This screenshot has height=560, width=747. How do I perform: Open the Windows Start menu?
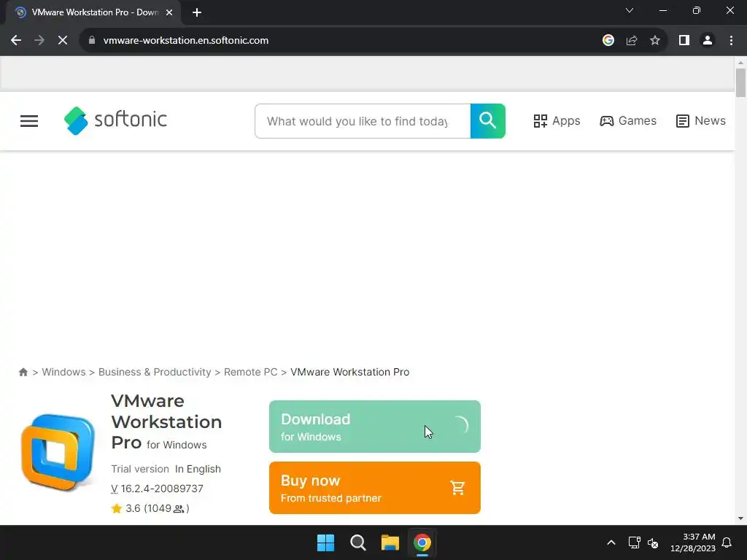point(326,542)
